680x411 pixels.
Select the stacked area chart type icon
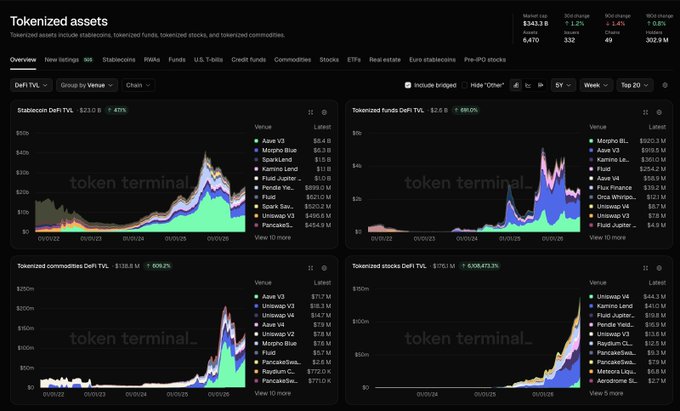tap(516, 85)
